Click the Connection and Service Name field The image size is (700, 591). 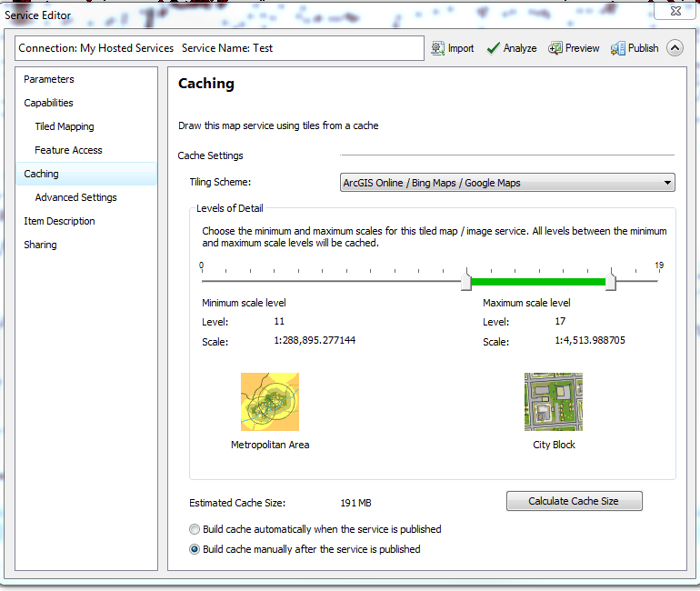219,48
